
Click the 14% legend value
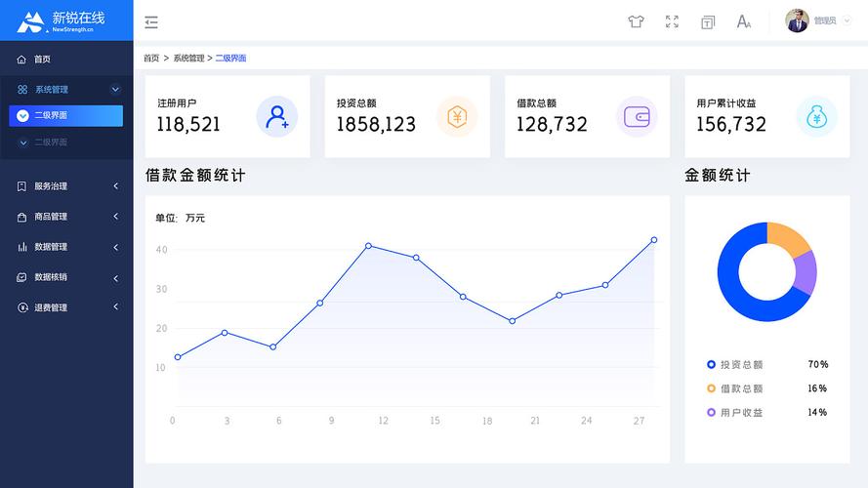pos(817,412)
